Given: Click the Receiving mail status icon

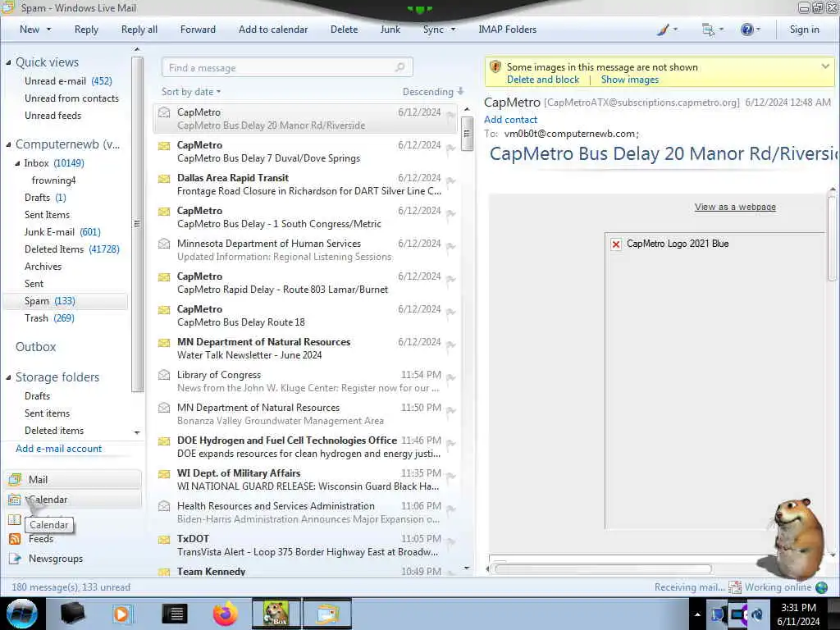Looking at the screenshot, I should point(734,587).
